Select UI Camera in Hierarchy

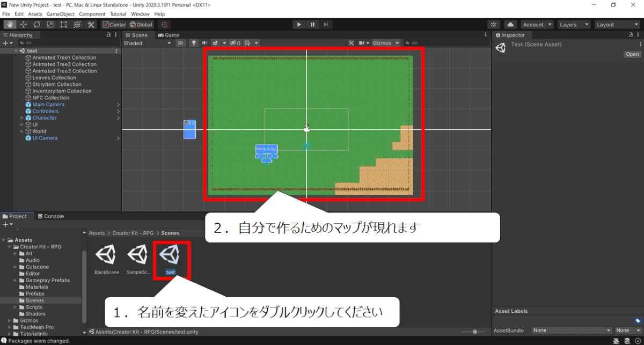(x=45, y=138)
